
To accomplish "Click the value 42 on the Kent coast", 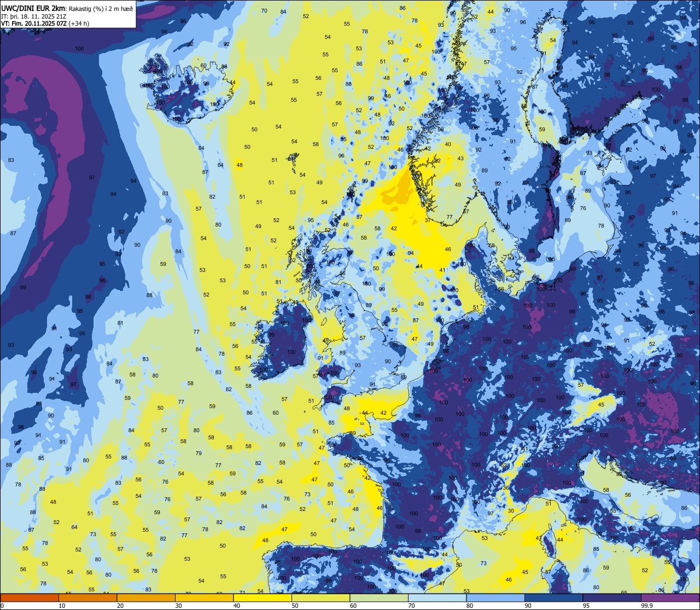I will pos(383,413).
